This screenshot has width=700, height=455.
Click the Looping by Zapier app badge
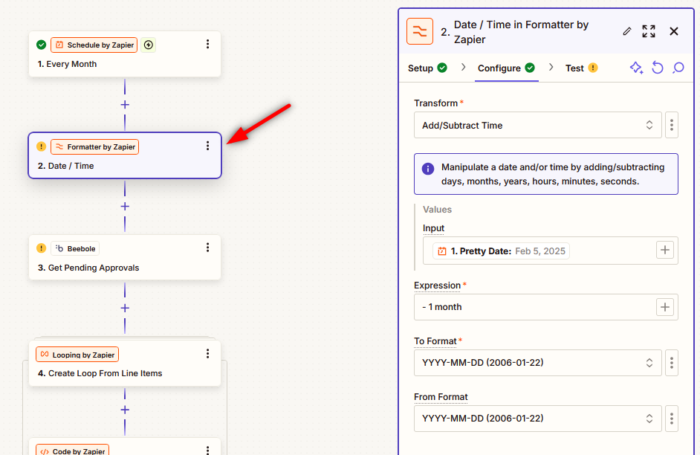pyautogui.click(x=77, y=355)
